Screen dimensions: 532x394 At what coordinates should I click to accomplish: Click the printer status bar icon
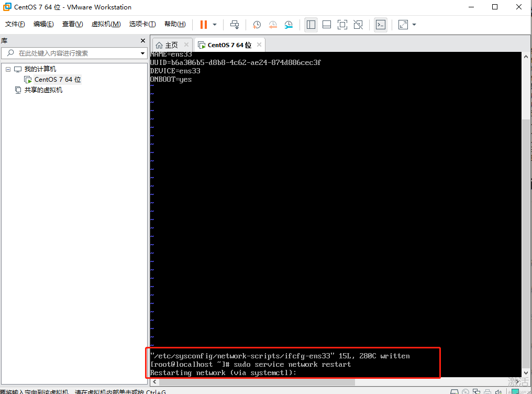click(x=487, y=391)
